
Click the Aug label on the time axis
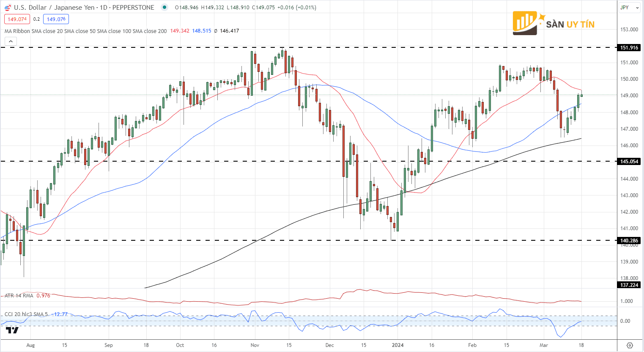[x=30, y=345]
